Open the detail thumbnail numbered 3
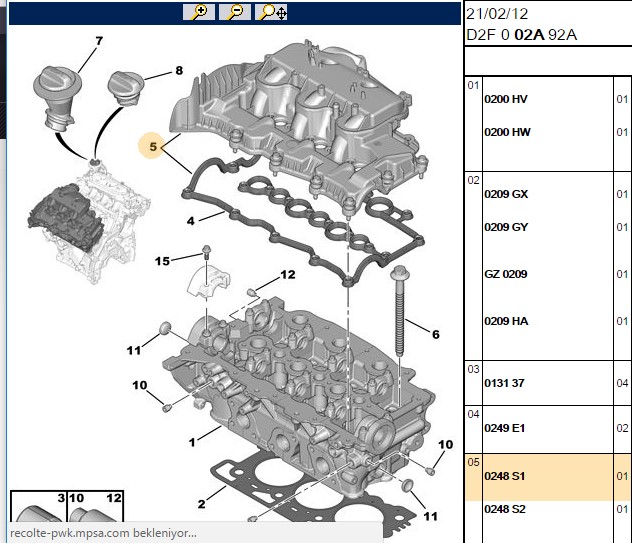The image size is (632, 543). (38, 507)
